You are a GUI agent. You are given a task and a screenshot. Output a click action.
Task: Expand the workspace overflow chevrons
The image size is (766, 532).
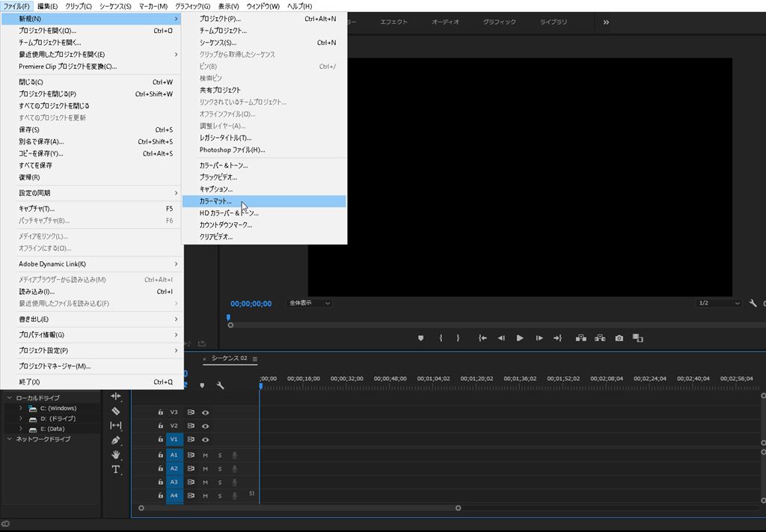tap(606, 22)
